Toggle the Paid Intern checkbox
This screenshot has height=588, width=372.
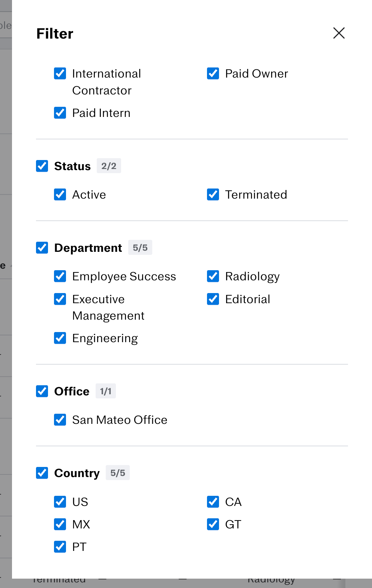click(x=60, y=113)
